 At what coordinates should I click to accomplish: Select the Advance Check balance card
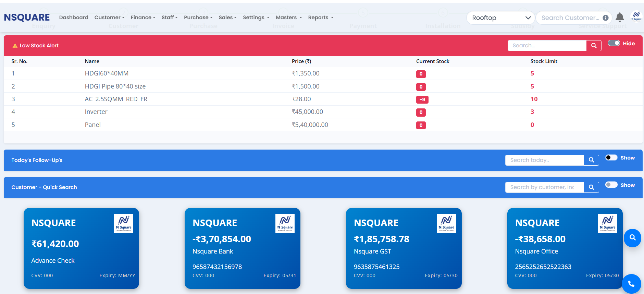pos(81,248)
